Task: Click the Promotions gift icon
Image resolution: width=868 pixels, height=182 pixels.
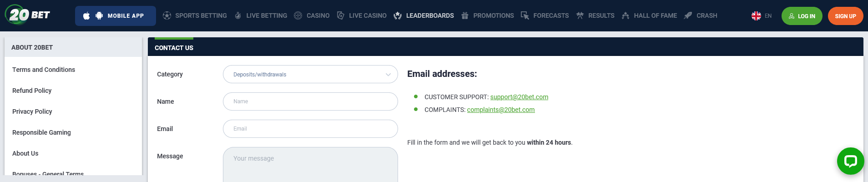Action: [464, 15]
